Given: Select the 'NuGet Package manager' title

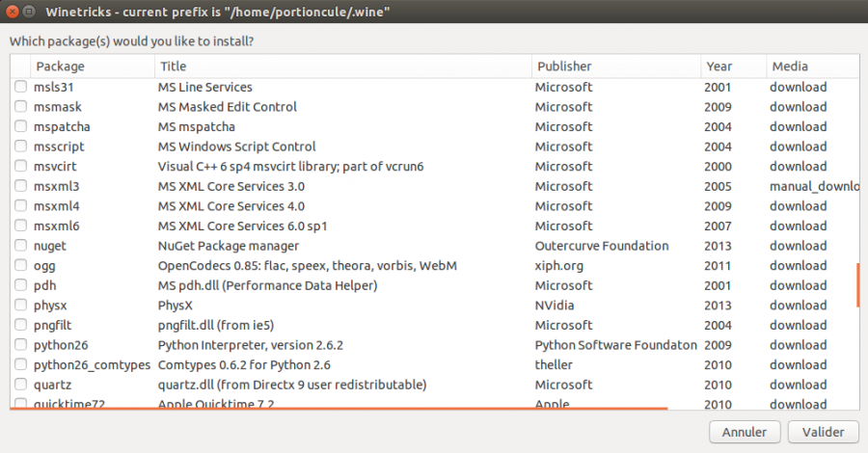Looking at the screenshot, I should [x=228, y=246].
